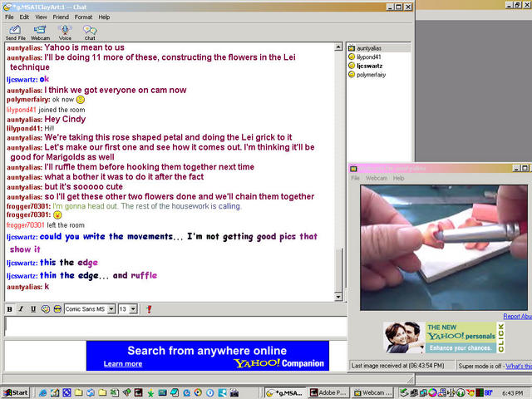This screenshot has height=399, width=532.
Task: Select polymerfairy in the user list
Action: click(372, 75)
